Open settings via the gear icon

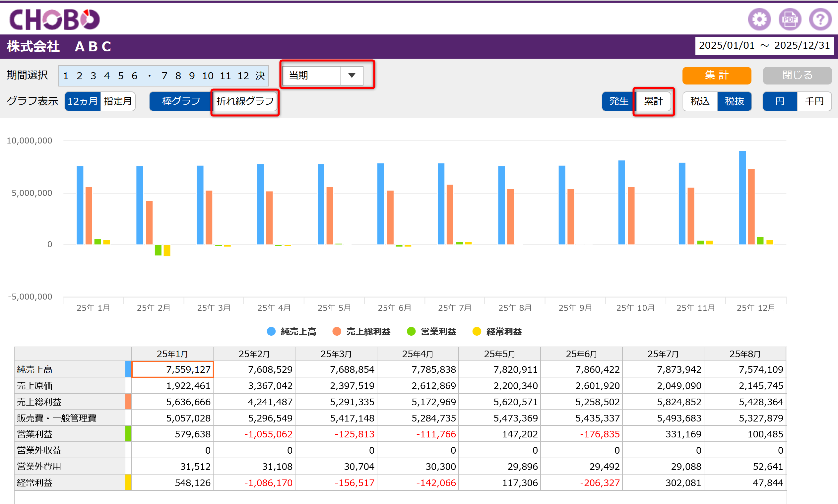(759, 19)
